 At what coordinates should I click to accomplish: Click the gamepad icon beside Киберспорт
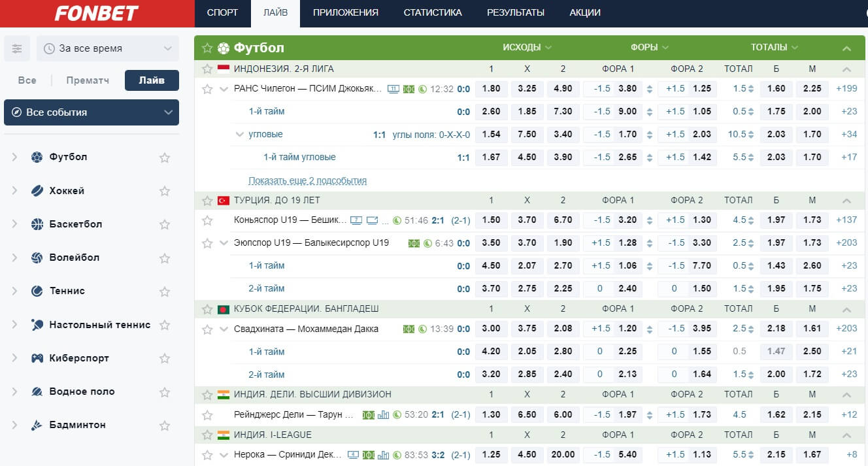tap(37, 358)
